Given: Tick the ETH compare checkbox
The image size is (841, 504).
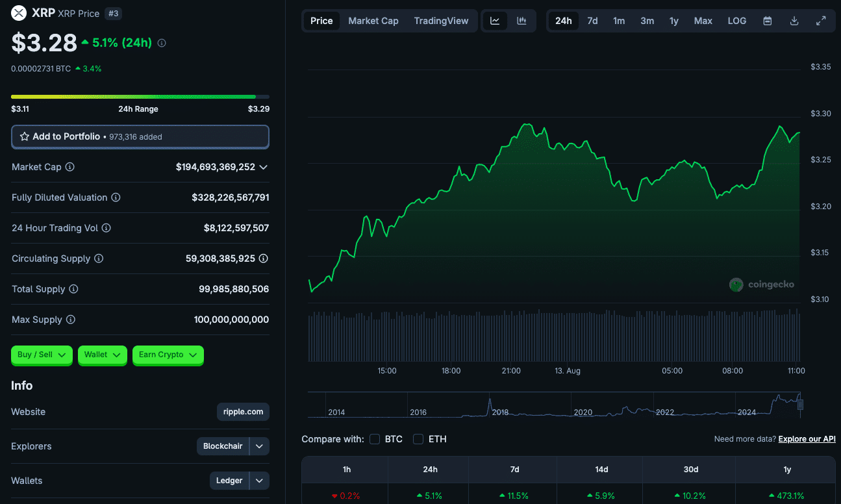Looking at the screenshot, I should click(418, 439).
